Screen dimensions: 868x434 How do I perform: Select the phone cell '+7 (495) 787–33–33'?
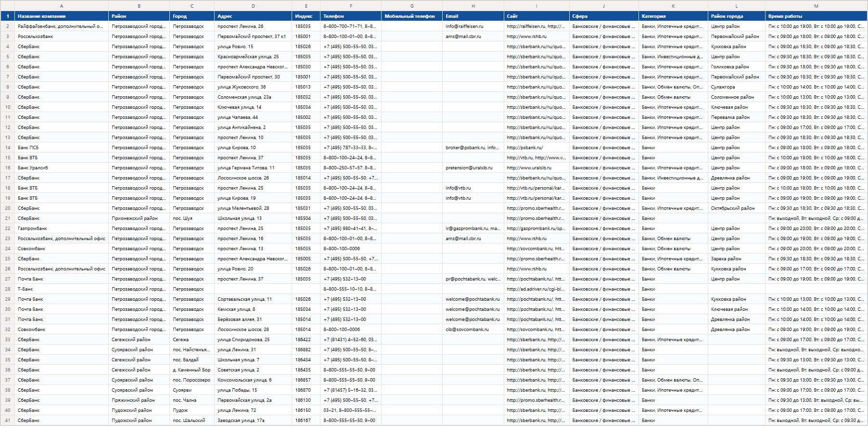point(351,148)
